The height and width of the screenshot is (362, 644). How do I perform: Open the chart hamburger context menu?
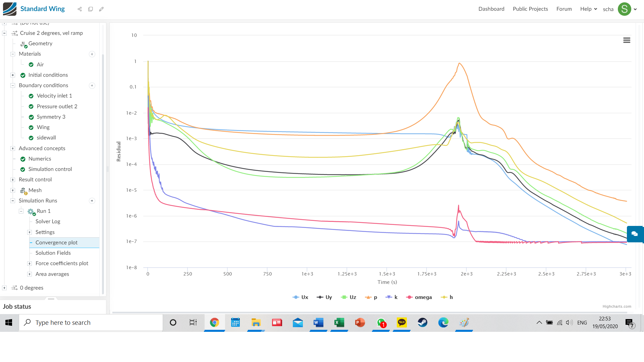point(627,40)
